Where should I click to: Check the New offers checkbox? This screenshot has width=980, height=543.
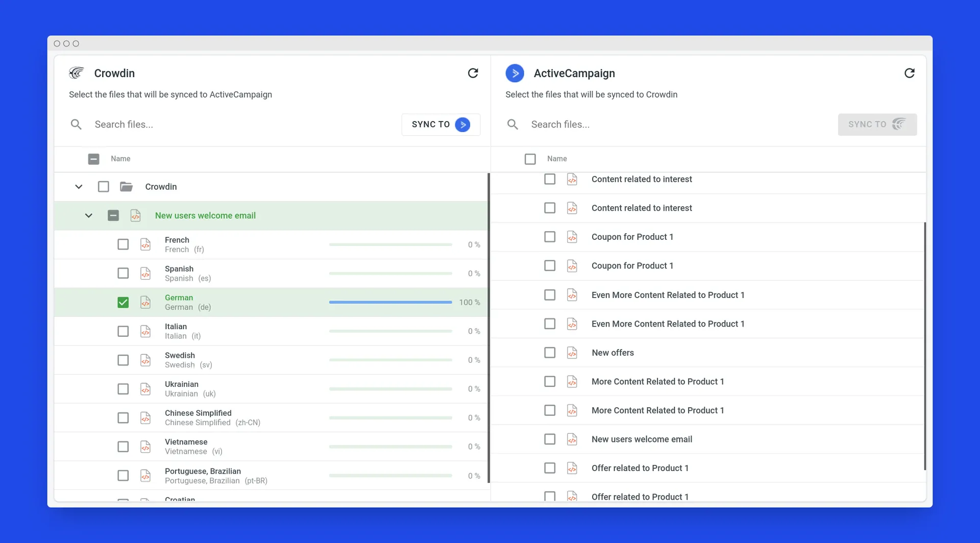(x=550, y=353)
